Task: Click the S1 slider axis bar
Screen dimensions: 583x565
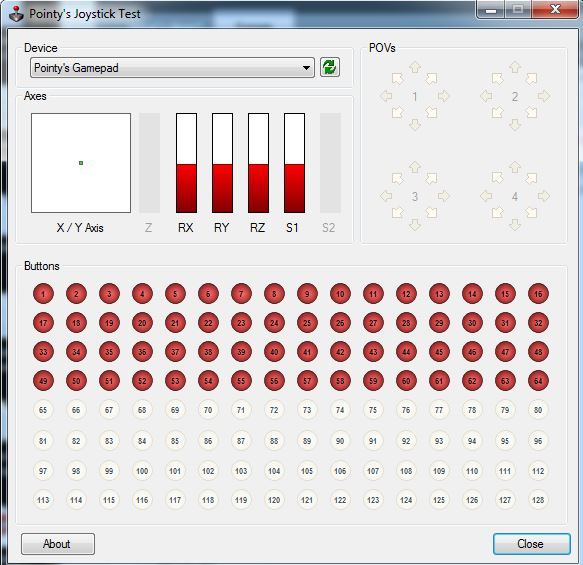Action: click(x=294, y=163)
